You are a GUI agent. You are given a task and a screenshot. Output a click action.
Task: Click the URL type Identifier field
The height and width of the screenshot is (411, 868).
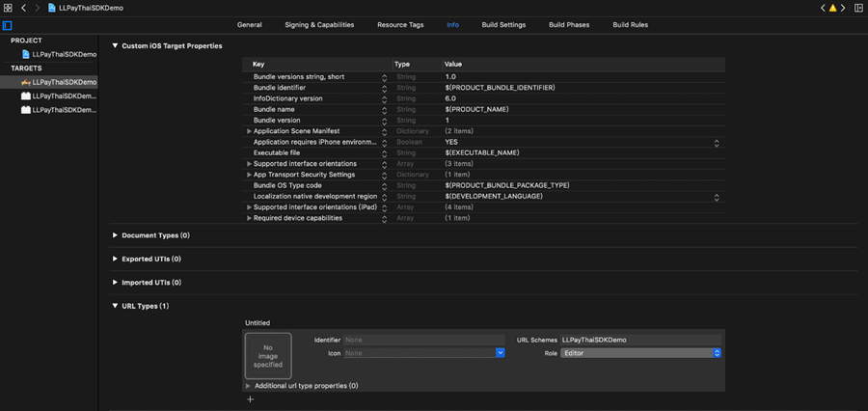click(424, 341)
